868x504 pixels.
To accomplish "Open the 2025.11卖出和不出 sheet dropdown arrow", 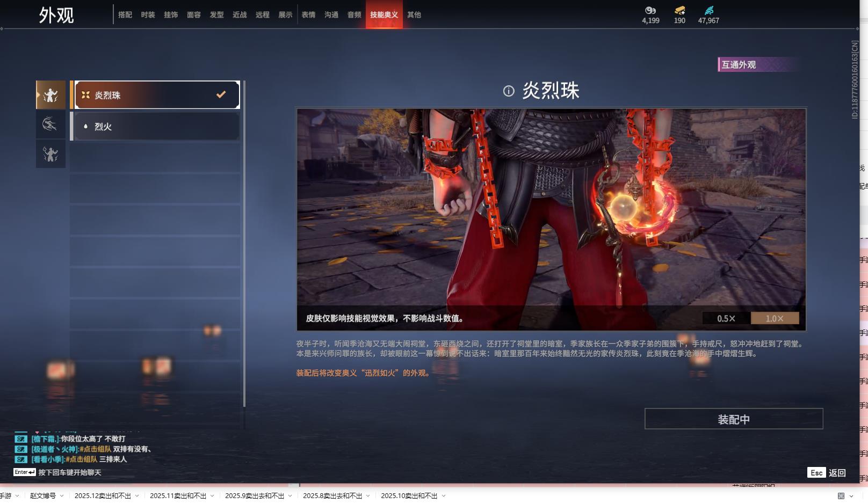I will tap(212, 496).
